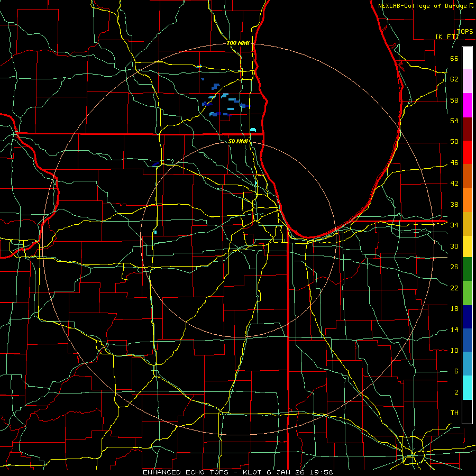The height and width of the screenshot is (476, 476).
Task: Select the black TH legend swatch
Action: coord(467,411)
